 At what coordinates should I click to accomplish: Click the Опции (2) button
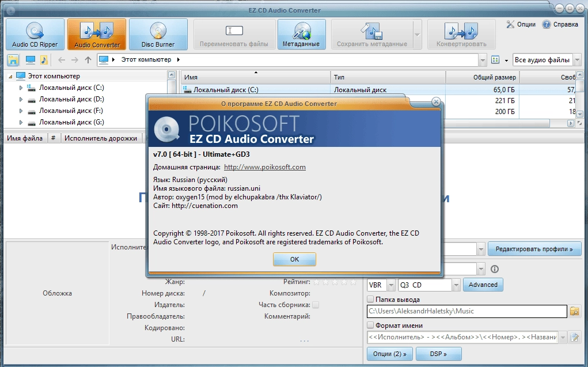coord(390,354)
